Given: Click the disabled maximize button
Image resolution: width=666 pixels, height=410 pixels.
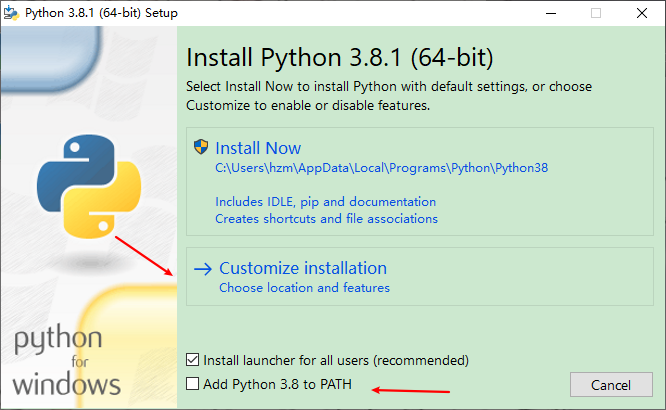Looking at the screenshot, I should click(596, 13).
